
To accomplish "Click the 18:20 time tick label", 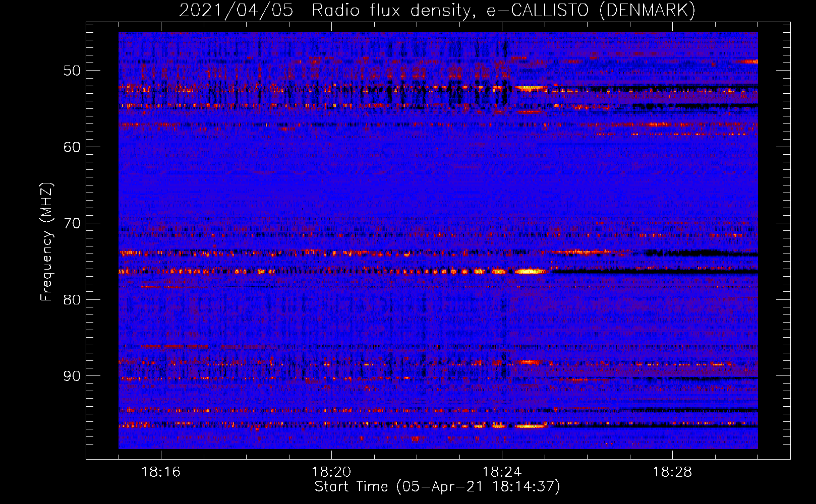I will [x=331, y=472].
